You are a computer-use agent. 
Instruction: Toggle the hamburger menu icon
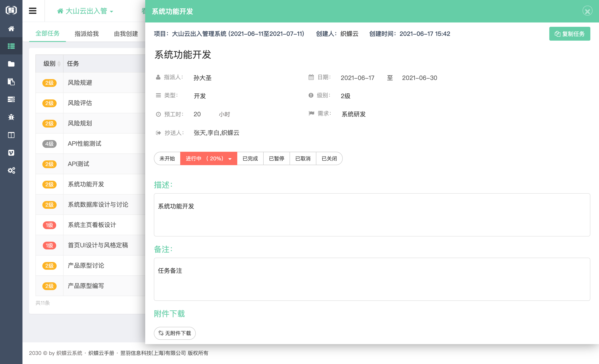(x=33, y=11)
